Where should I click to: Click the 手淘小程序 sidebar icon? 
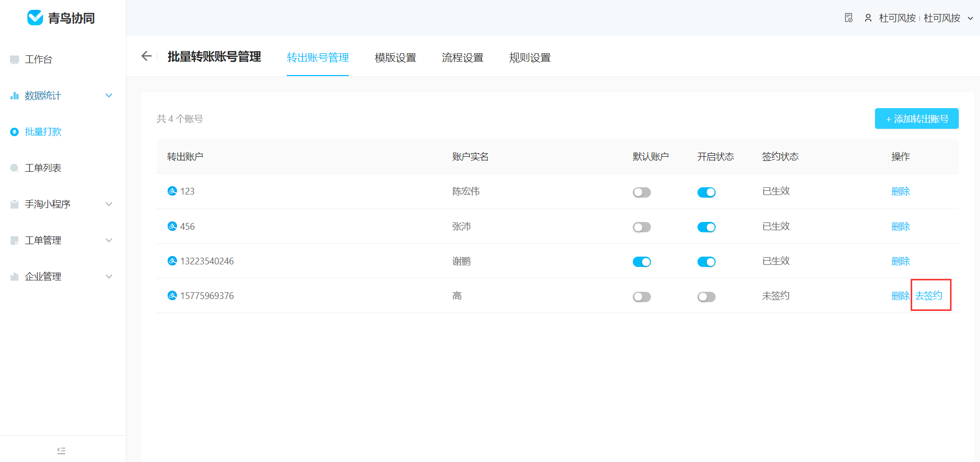click(14, 204)
